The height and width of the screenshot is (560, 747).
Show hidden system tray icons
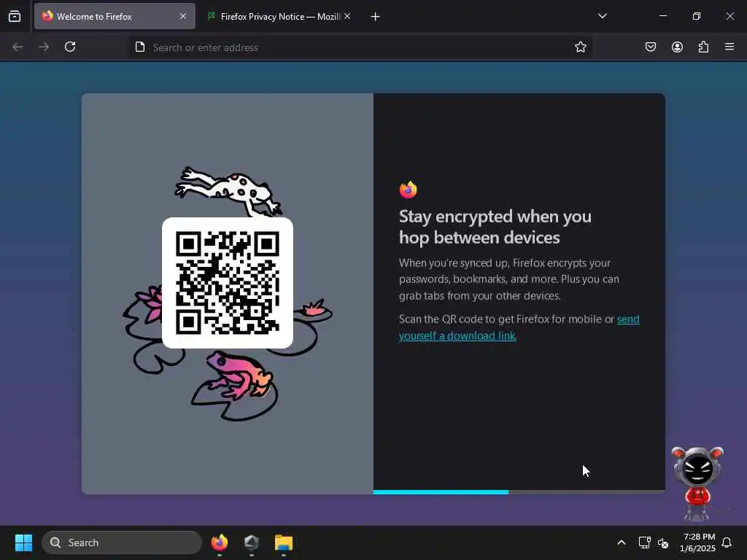click(622, 542)
